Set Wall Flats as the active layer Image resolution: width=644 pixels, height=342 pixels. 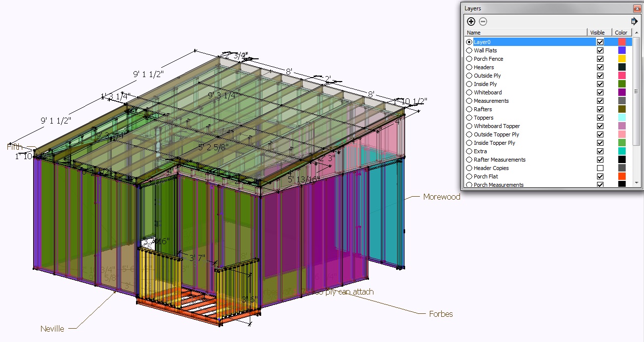pyautogui.click(x=469, y=50)
